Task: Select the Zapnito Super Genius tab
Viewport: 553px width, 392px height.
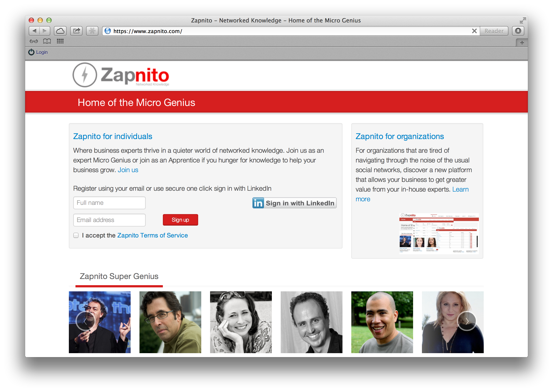Action: click(119, 276)
